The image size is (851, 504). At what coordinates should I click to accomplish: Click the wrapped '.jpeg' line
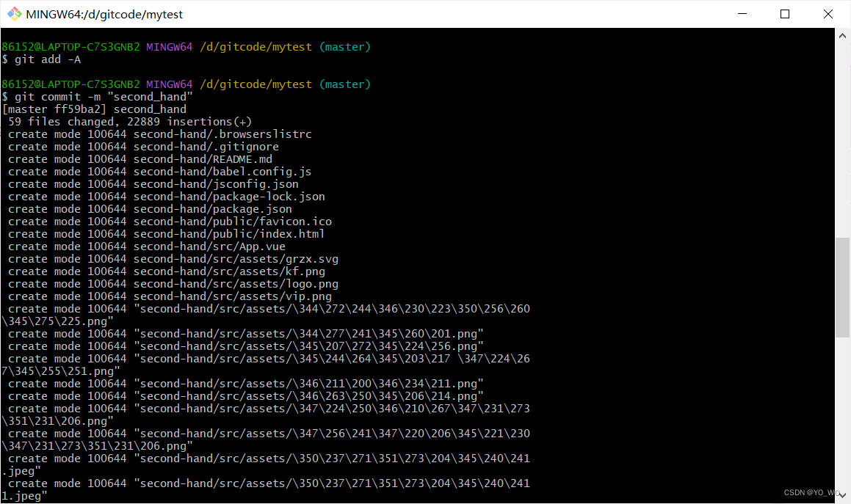[21, 472]
